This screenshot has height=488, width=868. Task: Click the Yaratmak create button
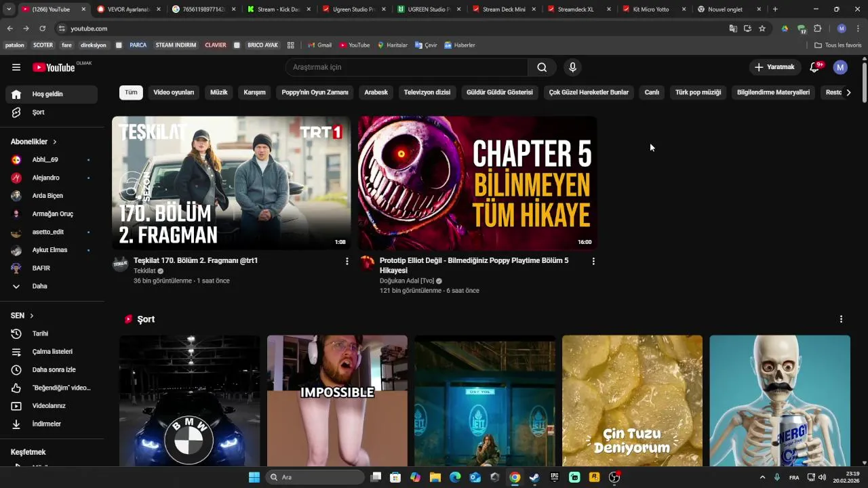pos(775,67)
